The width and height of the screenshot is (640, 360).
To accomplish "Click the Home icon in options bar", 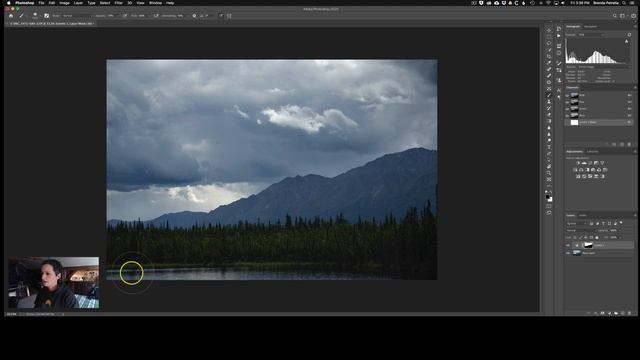I will [x=11, y=16].
